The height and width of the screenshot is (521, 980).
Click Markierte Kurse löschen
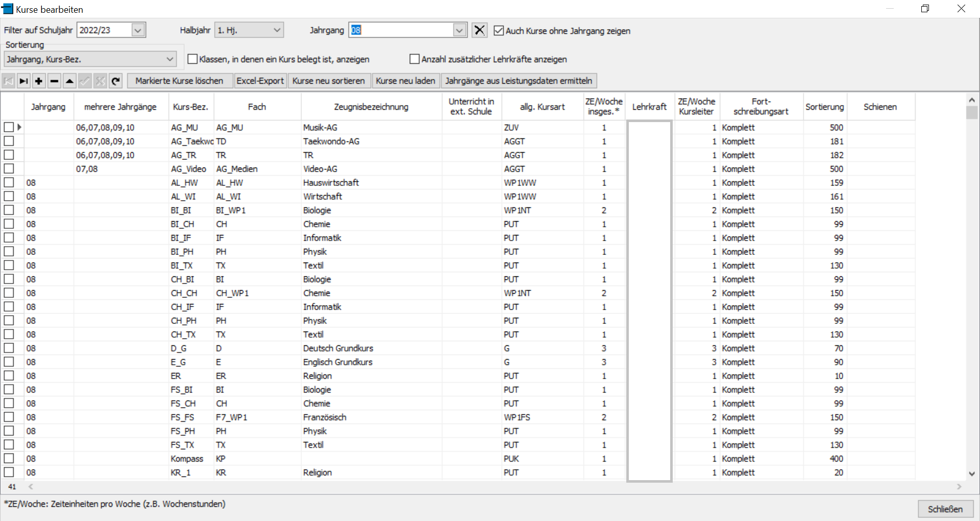click(x=179, y=81)
